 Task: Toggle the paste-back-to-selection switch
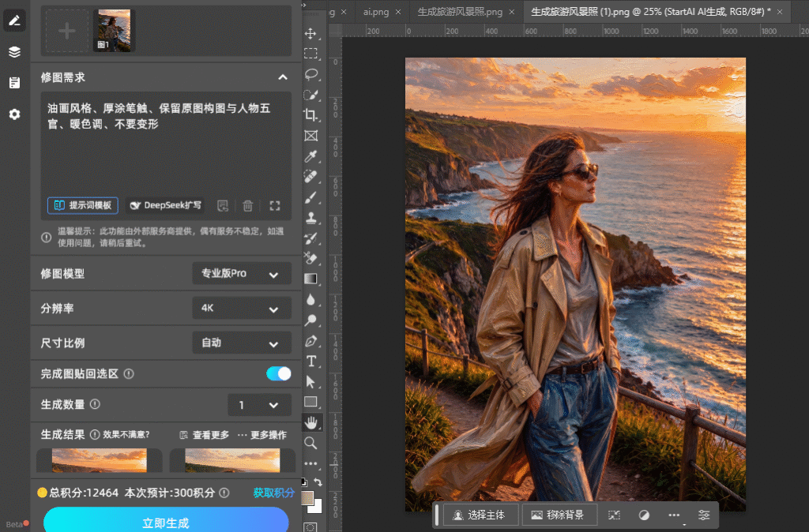click(x=279, y=373)
